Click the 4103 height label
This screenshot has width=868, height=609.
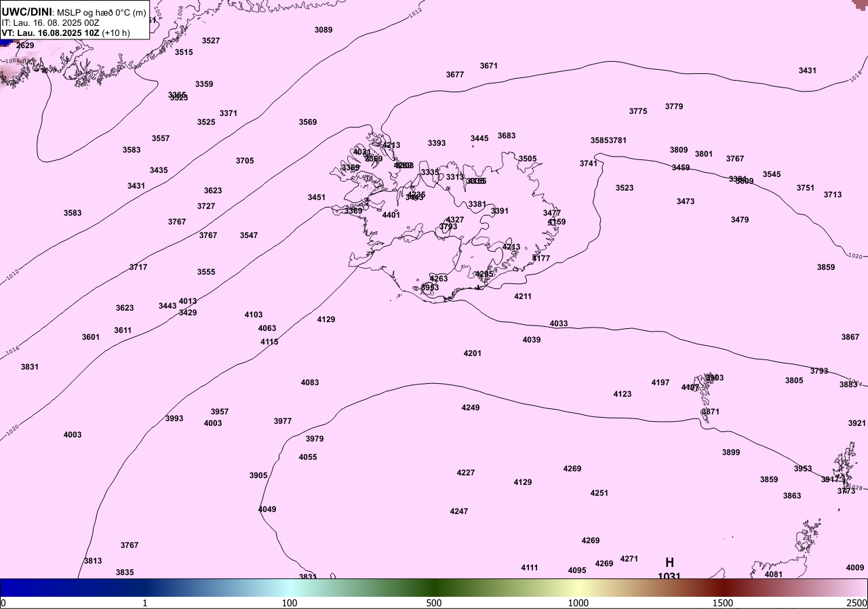254,315
